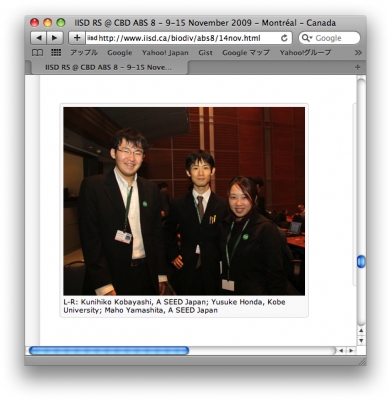Go back with the left arrow button
This screenshot has height=400, width=391.
[39, 38]
